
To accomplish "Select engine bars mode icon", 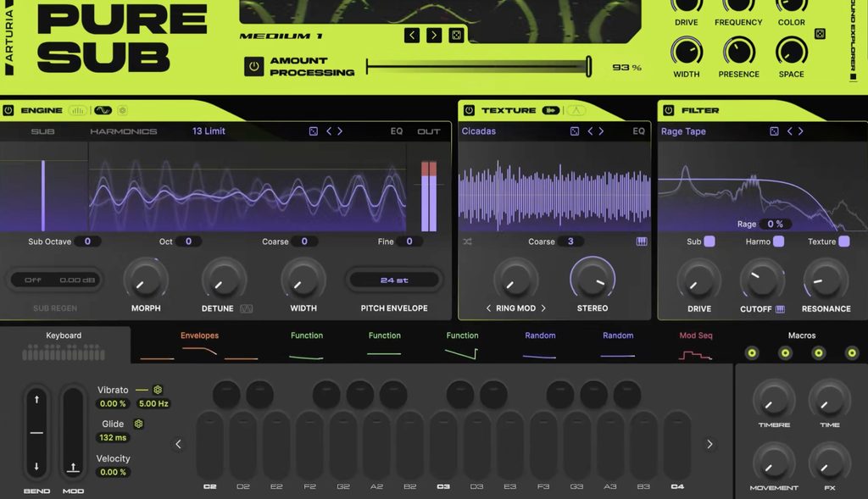I will (77, 110).
